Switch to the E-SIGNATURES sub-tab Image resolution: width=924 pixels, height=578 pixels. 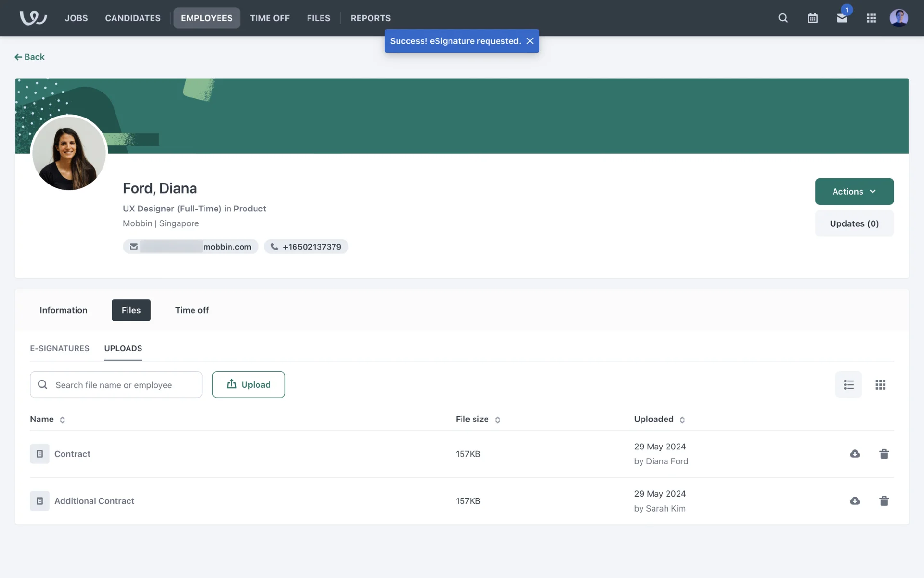(60, 348)
